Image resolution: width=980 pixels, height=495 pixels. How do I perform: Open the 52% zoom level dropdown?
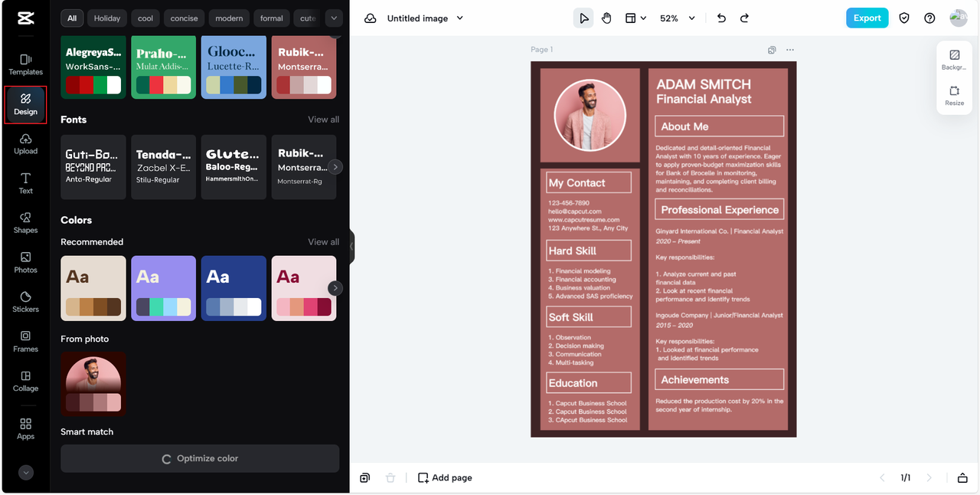click(x=678, y=18)
